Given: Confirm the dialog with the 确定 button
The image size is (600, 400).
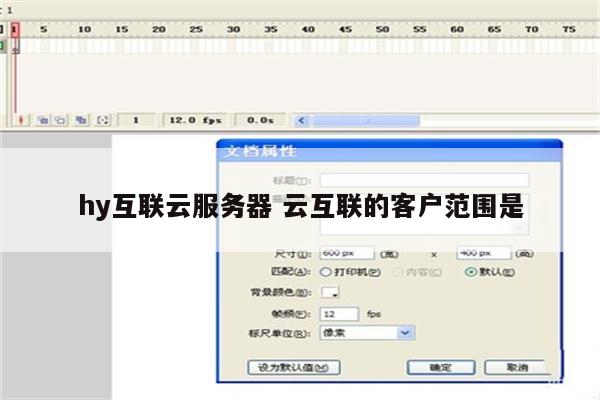Looking at the screenshot, I should click(x=441, y=368).
